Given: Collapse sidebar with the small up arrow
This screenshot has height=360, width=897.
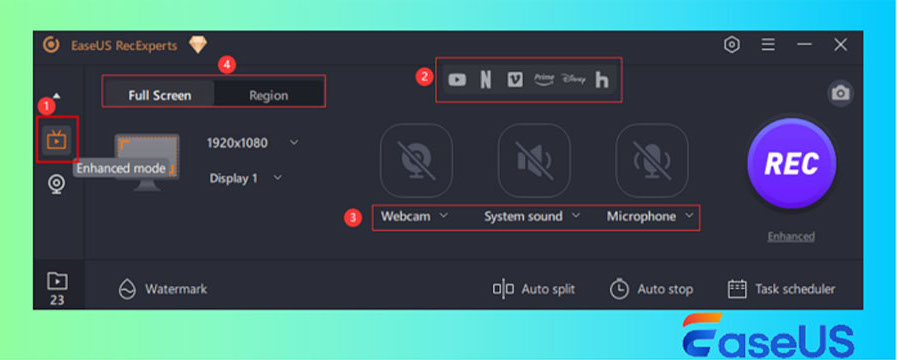Looking at the screenshot, I should (57, 96).
